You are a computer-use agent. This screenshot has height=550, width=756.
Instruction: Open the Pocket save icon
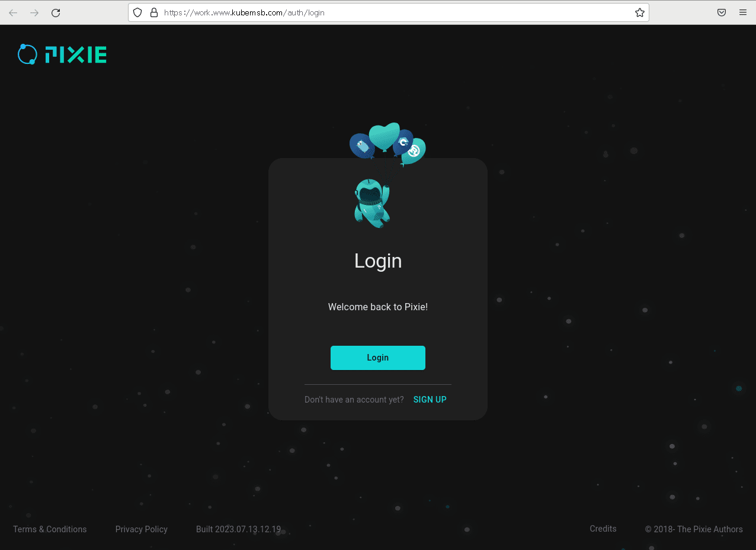(722, 12)
